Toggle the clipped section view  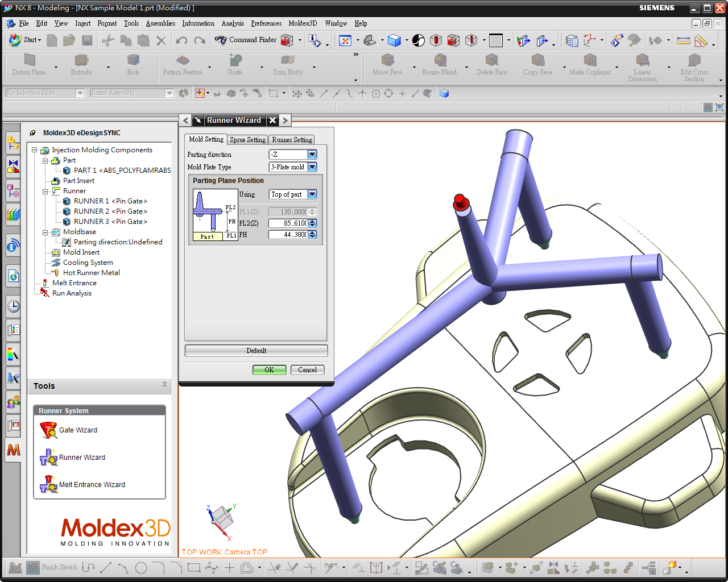453,40
